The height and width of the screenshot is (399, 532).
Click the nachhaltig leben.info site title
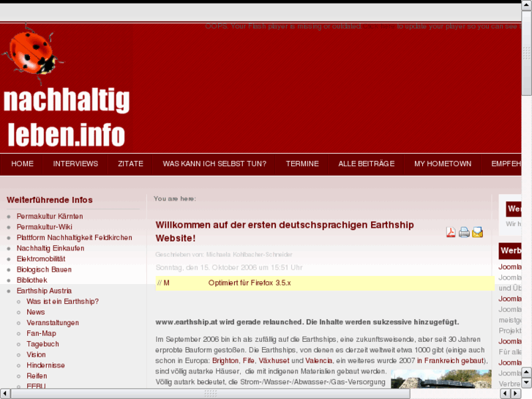tap(67, 117)
